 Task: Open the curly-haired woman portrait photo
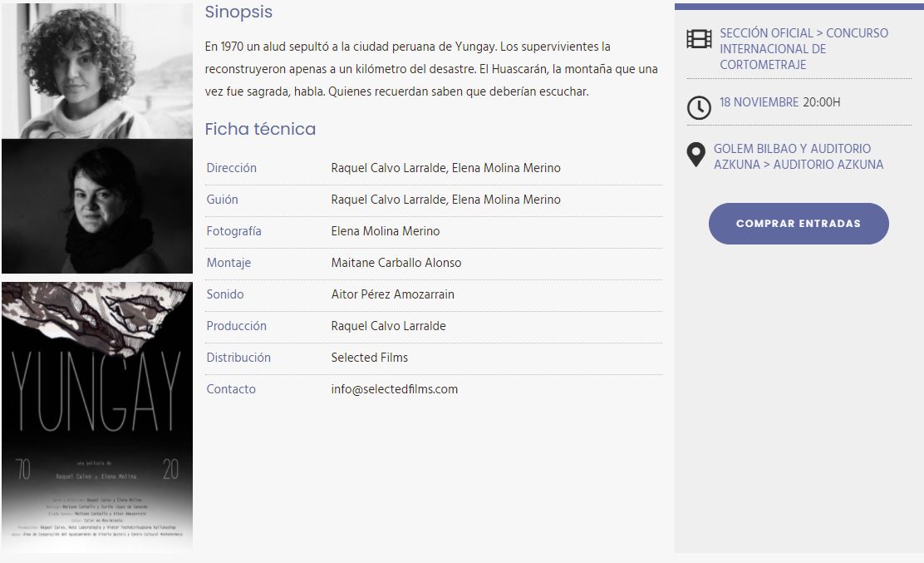click(x=97, y=71)
